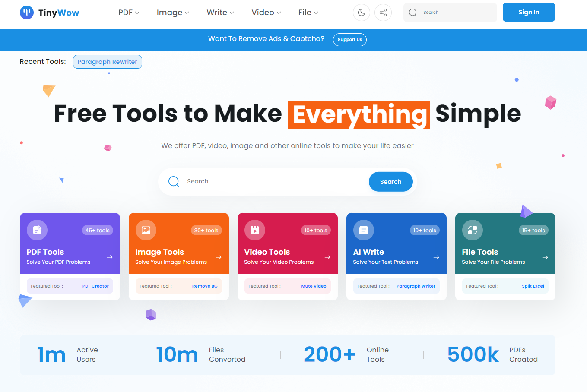Open the Remove BG featured tool
This screenshot has width=587, height=392.
tap(205, 286)
